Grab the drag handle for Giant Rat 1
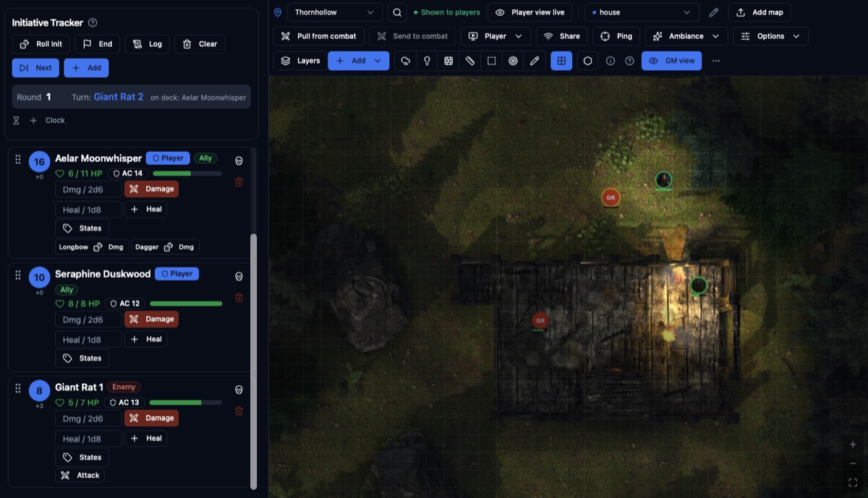Image resolution: width=868 pixels, height=498 pixels. click(18, 388)
